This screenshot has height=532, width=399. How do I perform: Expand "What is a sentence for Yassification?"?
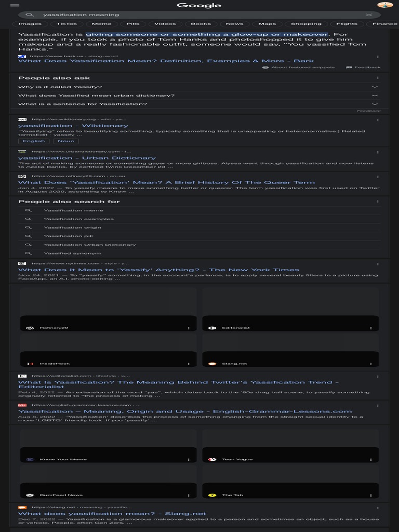coord(199,104)
